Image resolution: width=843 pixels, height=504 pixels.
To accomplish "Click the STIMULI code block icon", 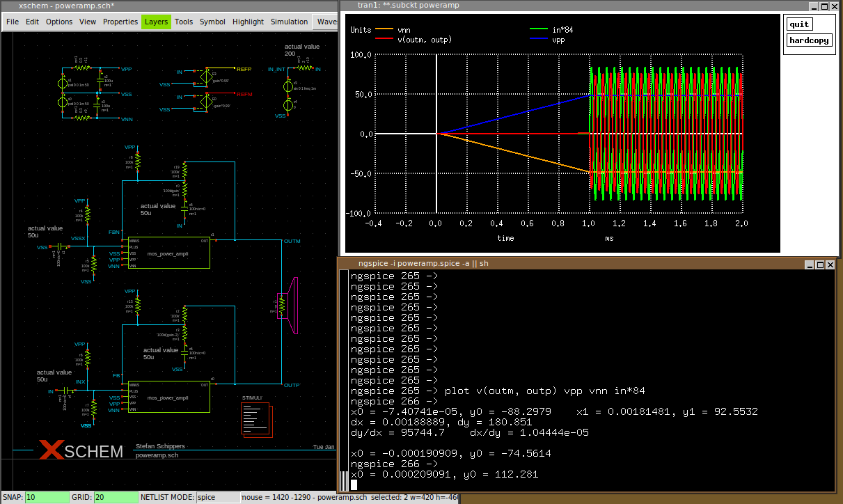I will point(255,419).
